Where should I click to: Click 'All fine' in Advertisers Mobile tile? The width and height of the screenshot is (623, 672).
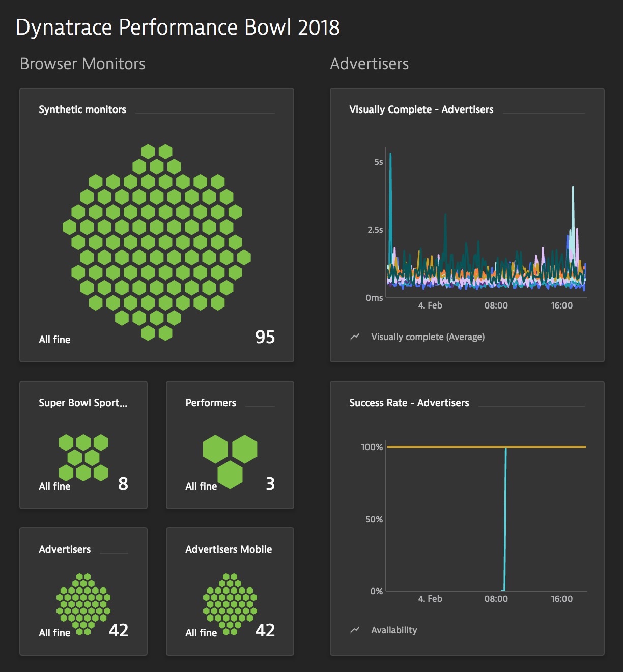(201, 633)
